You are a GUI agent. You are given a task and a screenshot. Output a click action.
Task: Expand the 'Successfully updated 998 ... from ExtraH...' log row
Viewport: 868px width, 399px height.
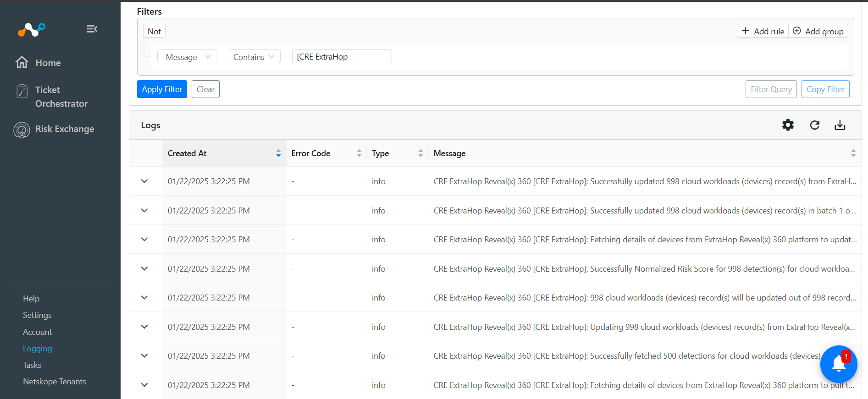point(144,181)
